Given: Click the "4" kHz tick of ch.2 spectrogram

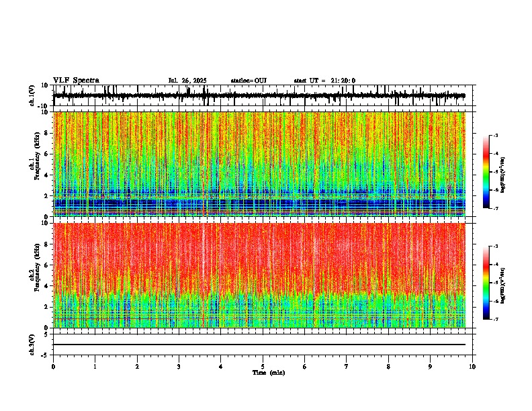Looking at the screenshot, I should tap(46, 286).
